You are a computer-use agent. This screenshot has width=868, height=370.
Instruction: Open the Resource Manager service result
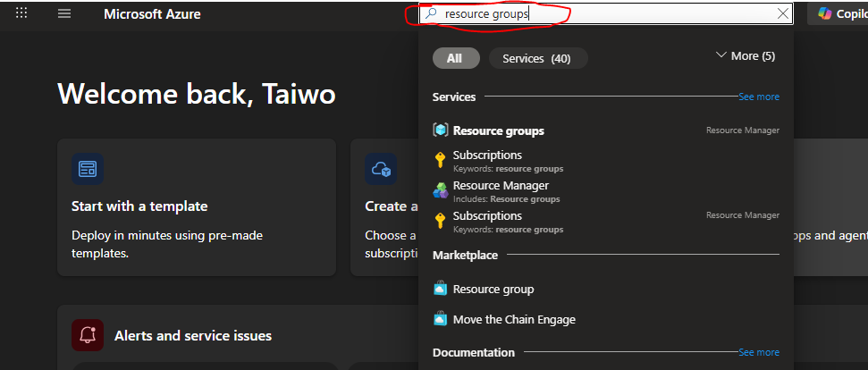tap(605, 191)
